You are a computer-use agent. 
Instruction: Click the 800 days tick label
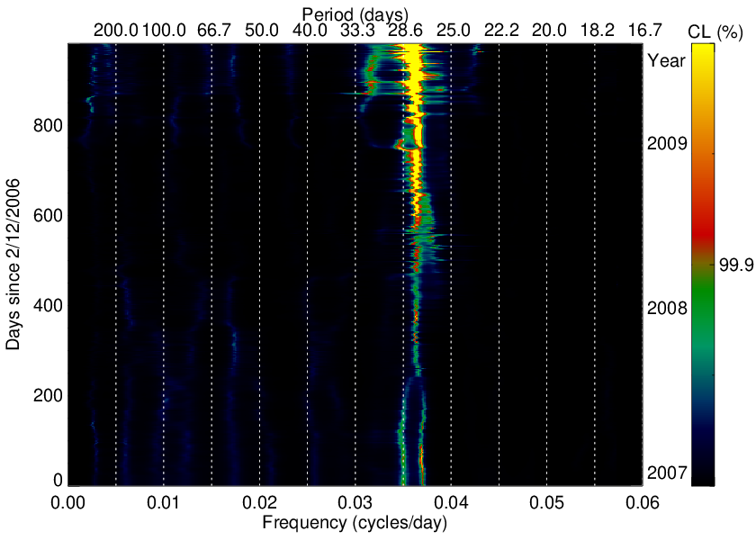pyautogui.click(x=48, y=126)
